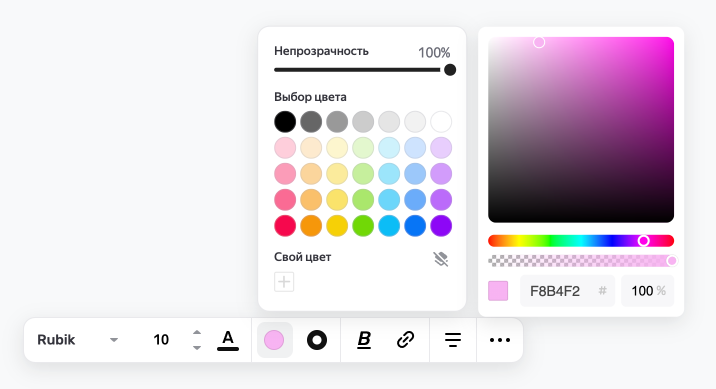Screen dimensions: 716x389
Task: Decrease the font size with the down arrow
Action: click(197, 348)
